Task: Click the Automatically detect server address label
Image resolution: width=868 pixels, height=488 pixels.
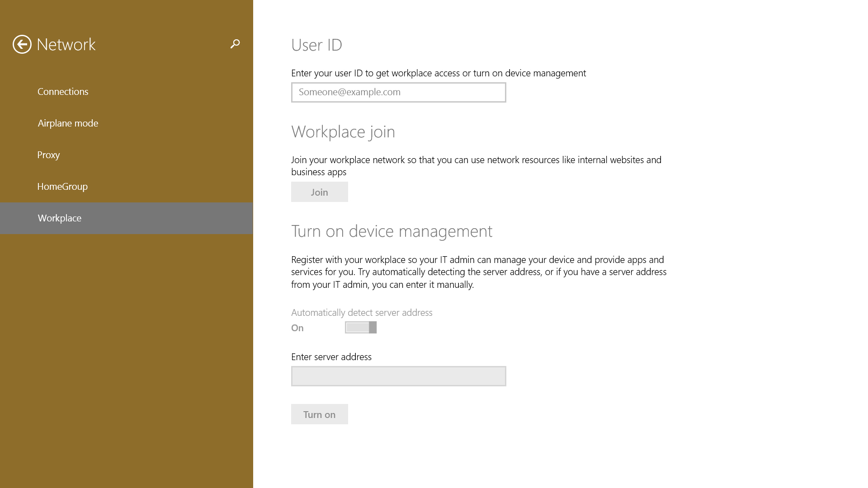Action: 362,312
